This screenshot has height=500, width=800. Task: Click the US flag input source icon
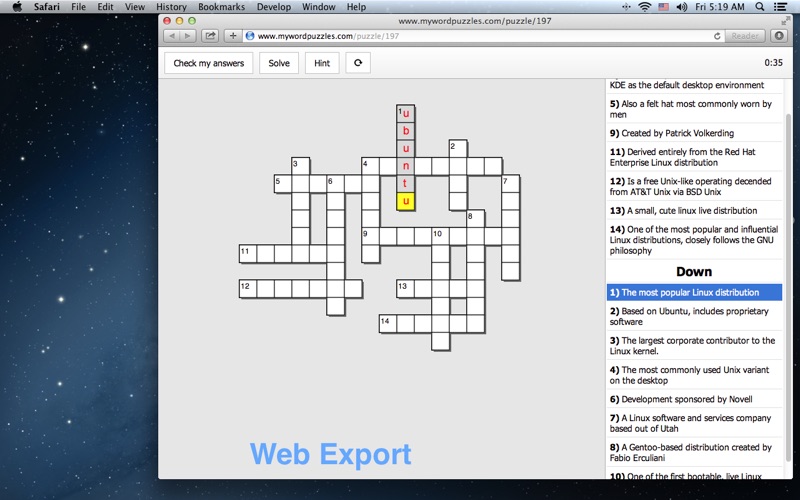click(x=663, y=7)
